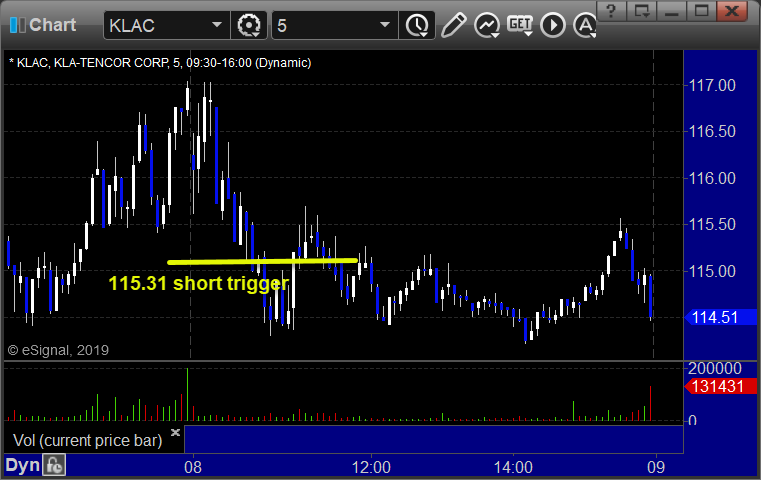Open the symbol settings gear icon
761x480 pixels.
pos(248,25)
